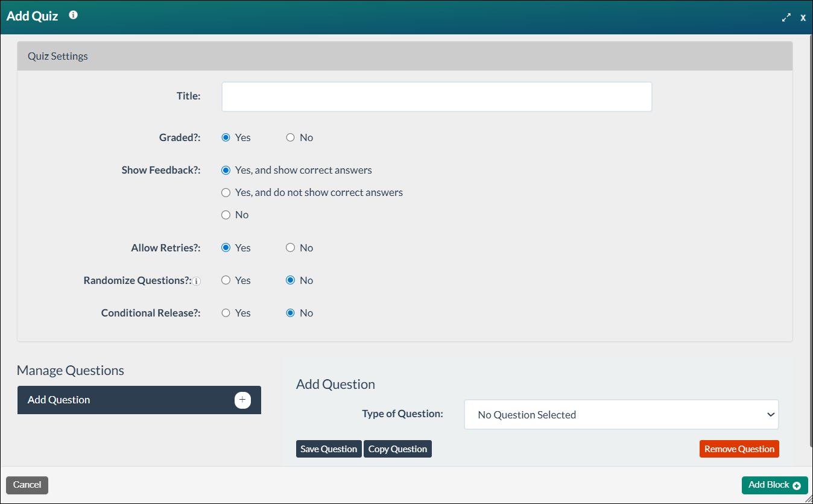Screen dimensions: 813x504
Task: Cancel the quiz creation
Action: point(27,485)
